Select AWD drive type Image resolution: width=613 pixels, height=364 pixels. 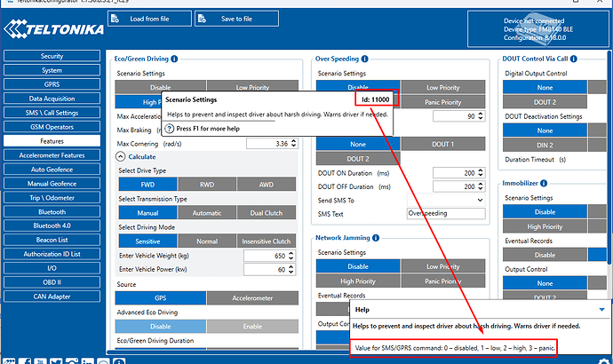tap(267, 185)
